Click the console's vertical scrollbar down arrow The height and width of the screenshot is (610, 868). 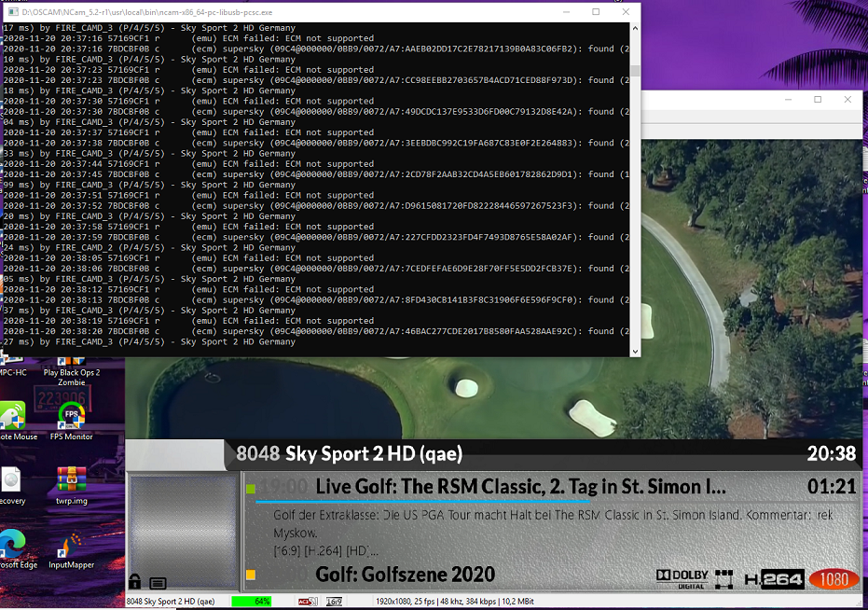(635, 352)
